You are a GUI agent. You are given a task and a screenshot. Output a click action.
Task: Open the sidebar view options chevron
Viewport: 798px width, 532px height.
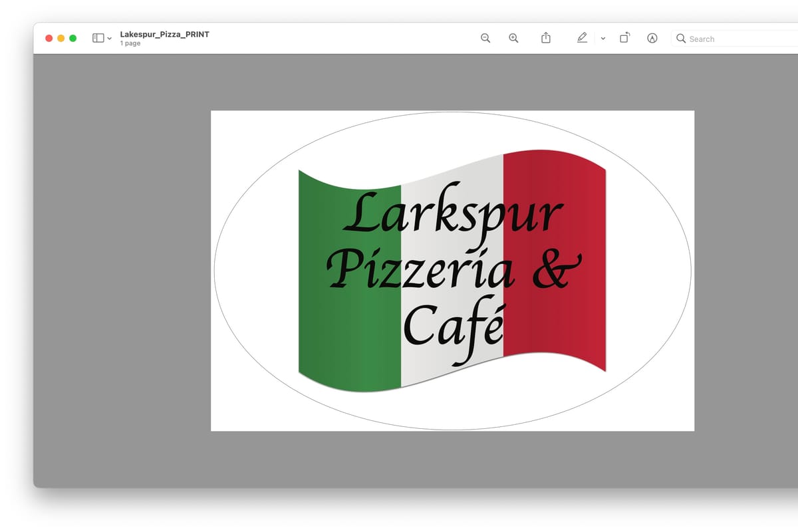pyautogui.click(x=110, y=39)
